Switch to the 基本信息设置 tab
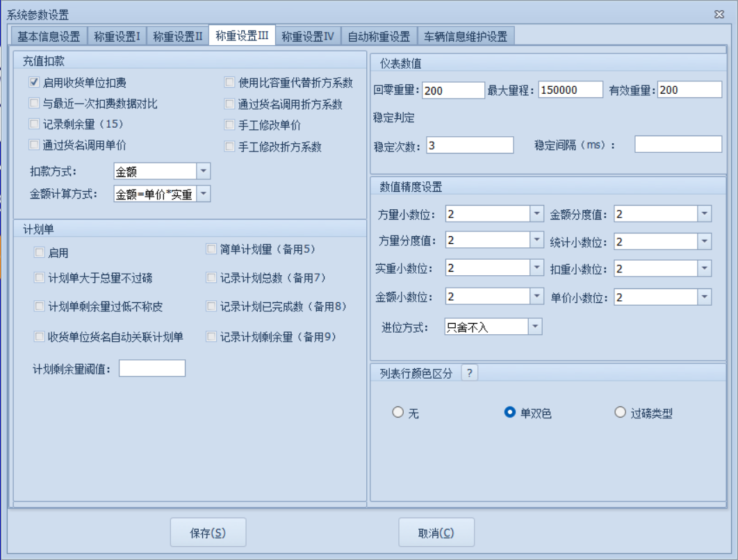The image size is (738, 560). 49,33
